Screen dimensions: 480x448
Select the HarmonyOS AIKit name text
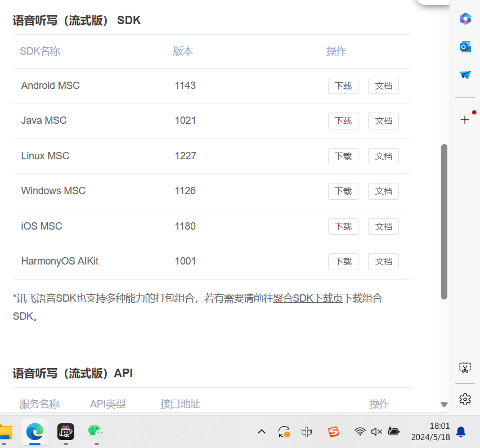tap(60, 261)
